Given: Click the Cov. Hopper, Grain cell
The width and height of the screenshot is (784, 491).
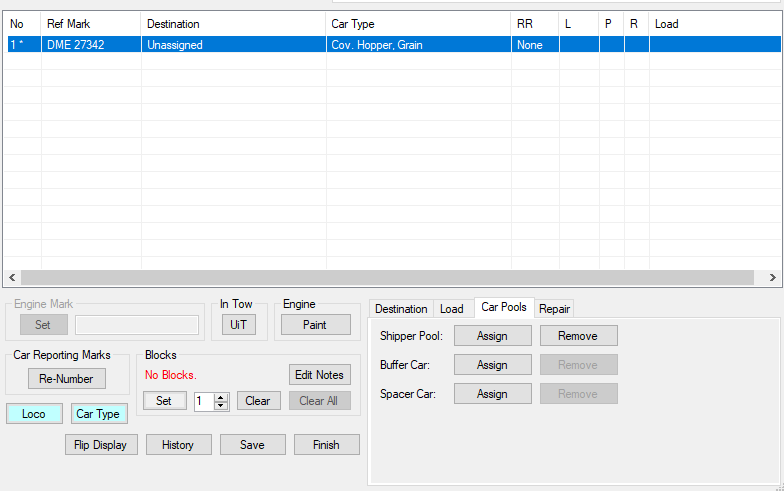Looking at the screenshot, I should pos(418,44).
